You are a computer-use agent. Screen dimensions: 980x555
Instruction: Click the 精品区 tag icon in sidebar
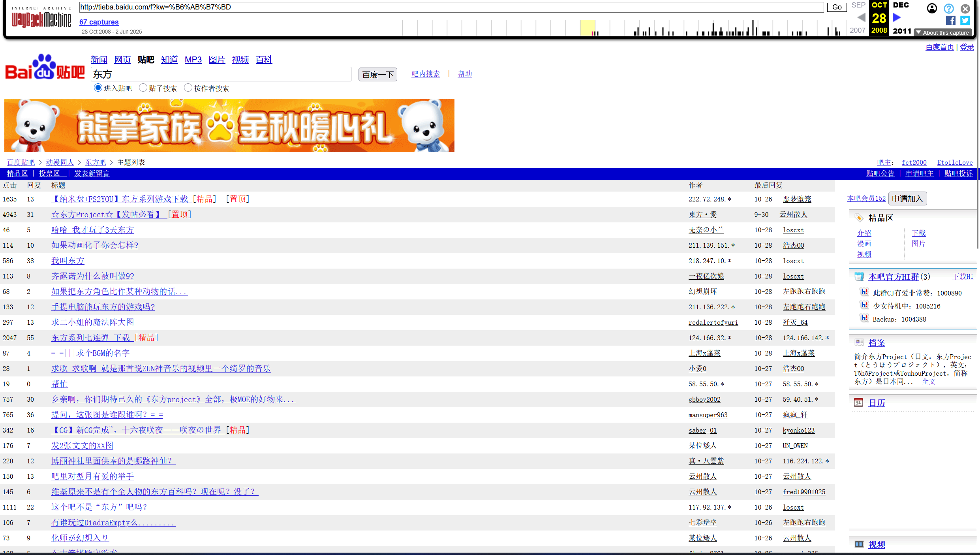coord(859,218)
